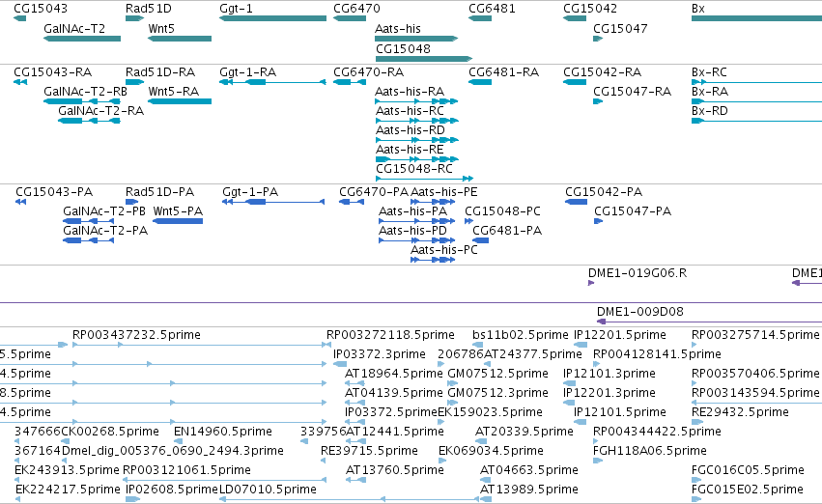Screen dimensions: 822x504
Task: Click the GM07512.3prime EST label
Action: (497, 393)
